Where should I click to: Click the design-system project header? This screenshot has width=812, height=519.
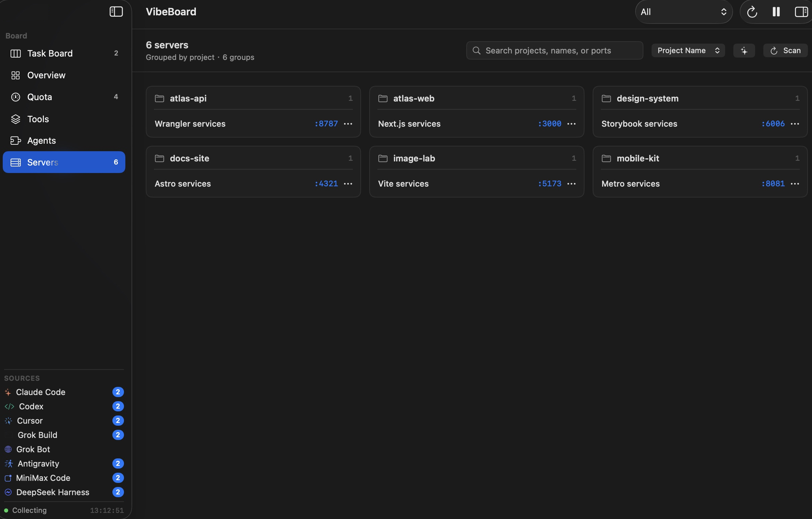tap(700, 98)
